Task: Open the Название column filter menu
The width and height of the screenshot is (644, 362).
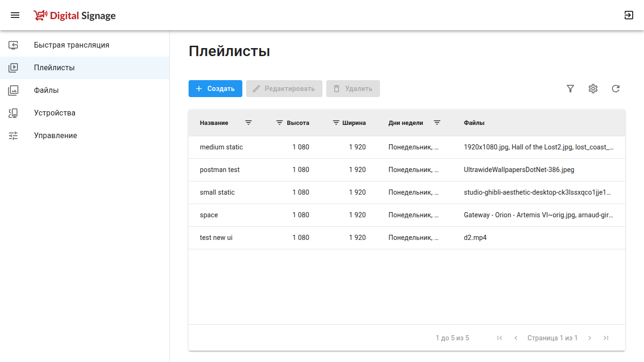Action: 248,123
